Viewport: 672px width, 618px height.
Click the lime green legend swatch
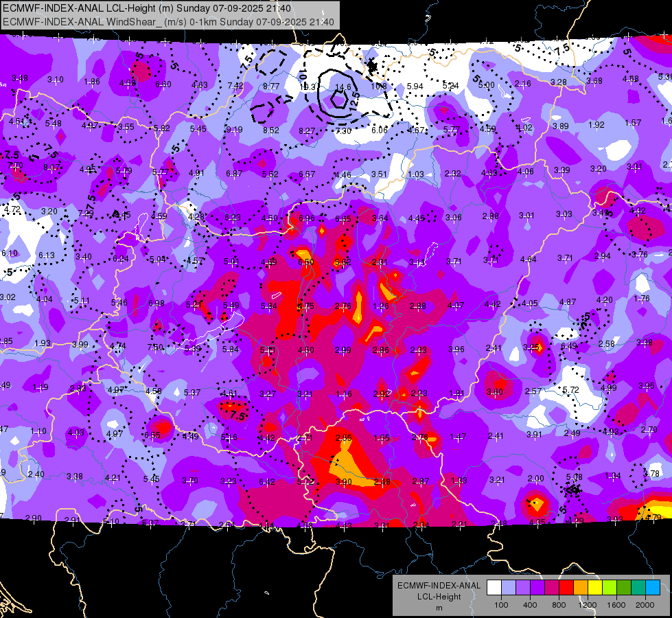[610, 588]
